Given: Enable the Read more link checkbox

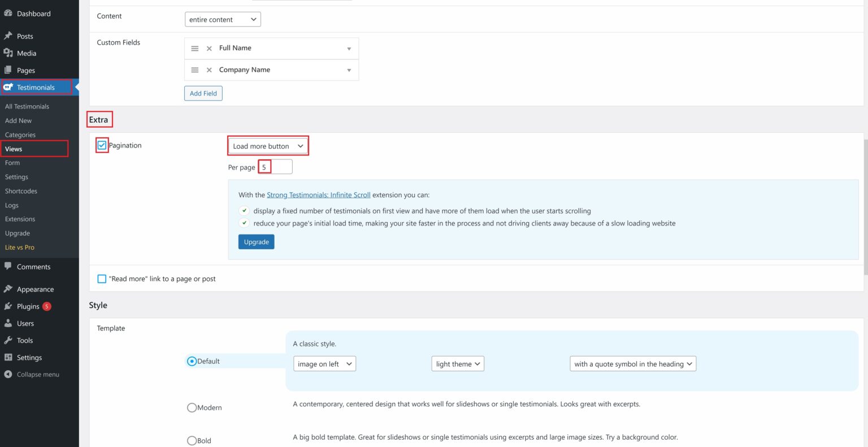Looking at the screenshot, I should point(101,278).
